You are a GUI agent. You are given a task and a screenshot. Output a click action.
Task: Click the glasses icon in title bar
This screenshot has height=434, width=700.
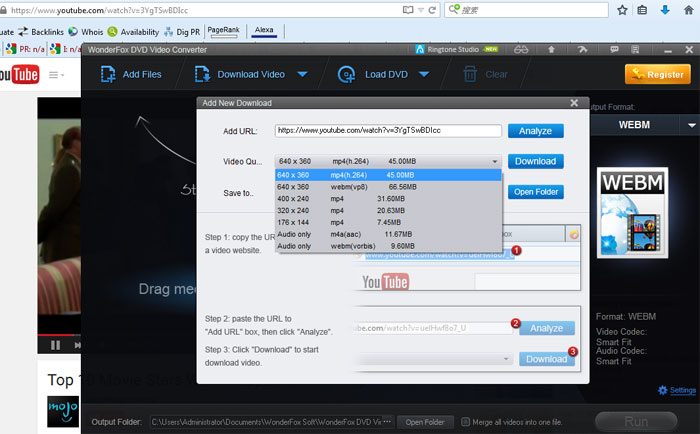pyautogui.click(x=521, y=50)
